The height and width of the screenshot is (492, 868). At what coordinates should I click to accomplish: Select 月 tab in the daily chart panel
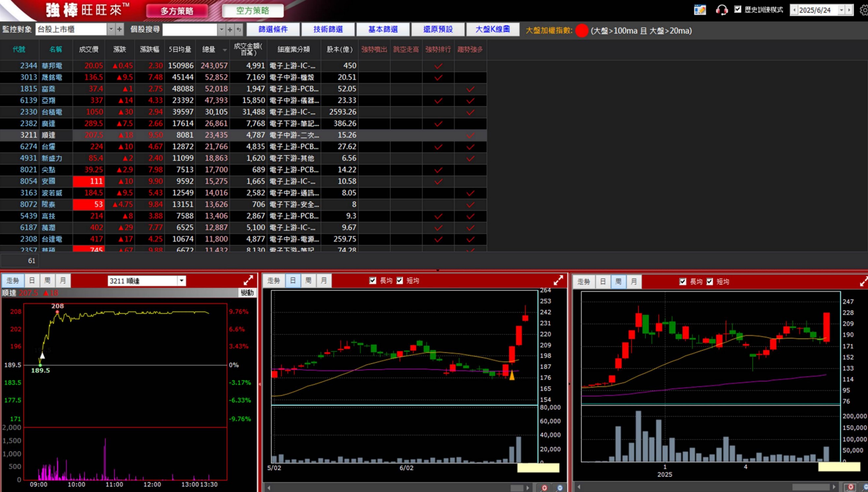pos(324,280)
